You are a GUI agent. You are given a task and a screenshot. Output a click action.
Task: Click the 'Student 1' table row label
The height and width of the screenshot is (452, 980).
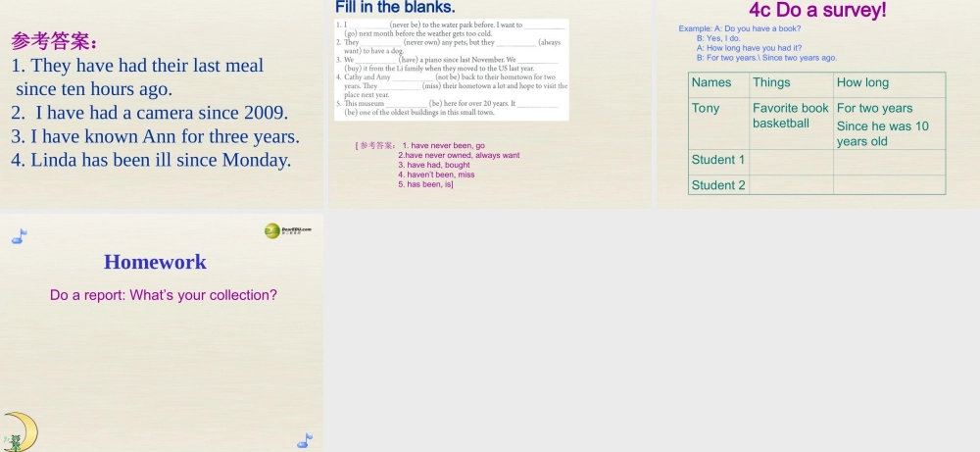point(717,160)
